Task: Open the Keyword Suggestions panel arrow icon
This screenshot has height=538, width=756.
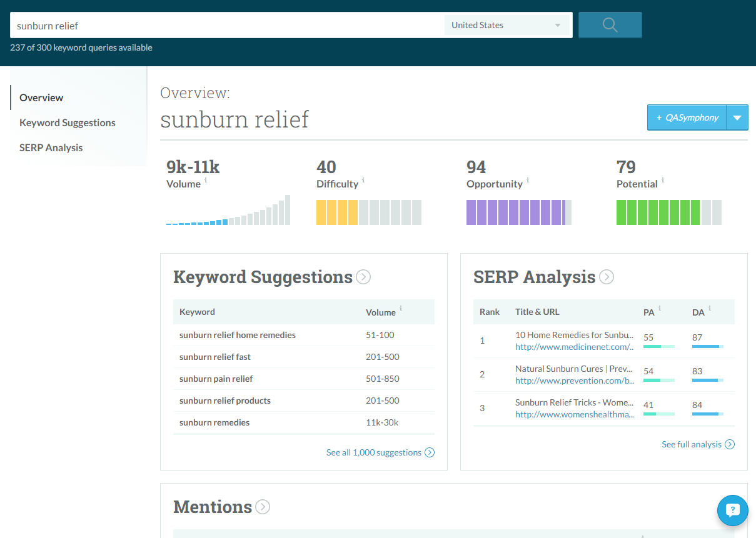Action: (363, 276)
